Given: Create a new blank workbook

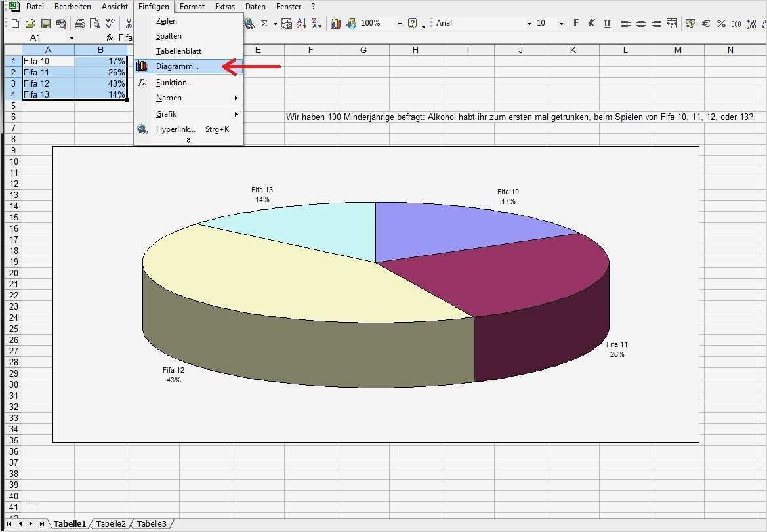Looking at the screenshot, I should (x=15, y=24).
